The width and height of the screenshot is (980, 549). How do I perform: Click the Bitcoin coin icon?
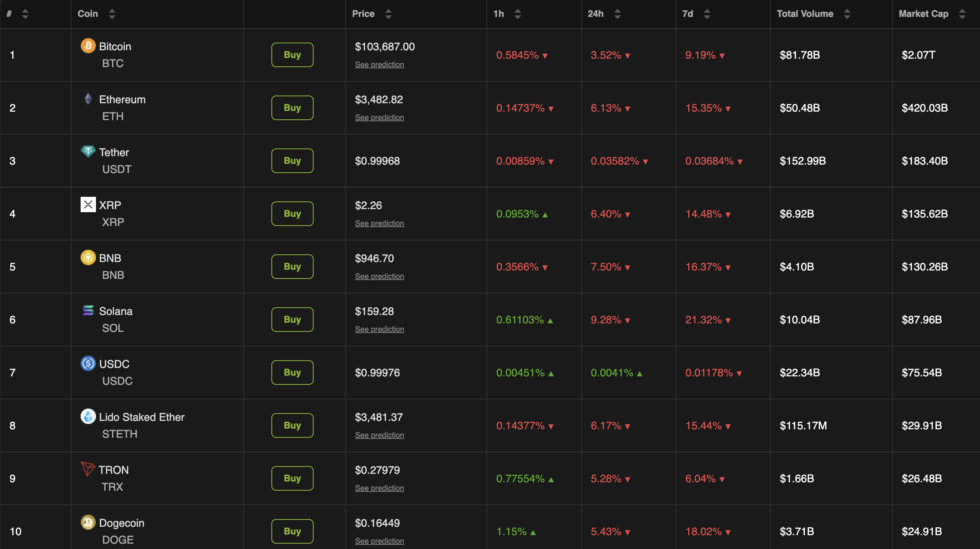click(88, 46)
